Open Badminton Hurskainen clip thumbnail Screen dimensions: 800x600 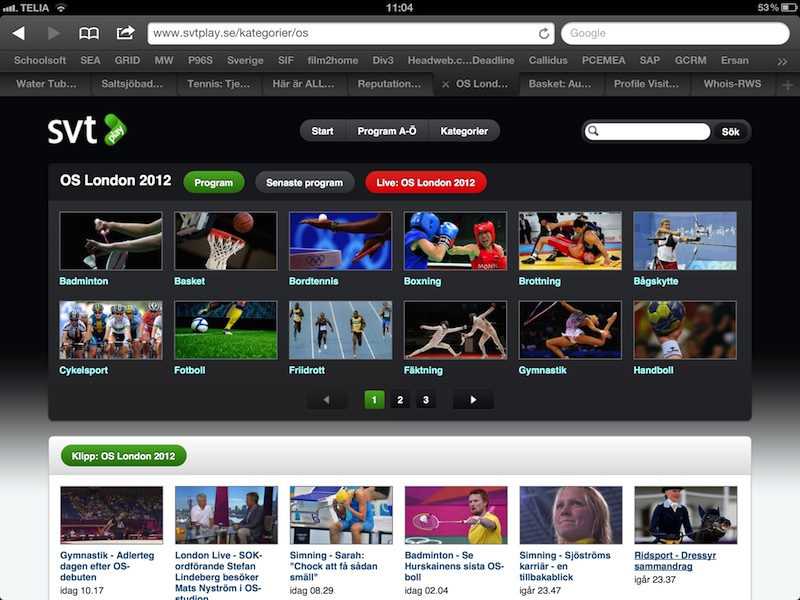click(456, 515)
